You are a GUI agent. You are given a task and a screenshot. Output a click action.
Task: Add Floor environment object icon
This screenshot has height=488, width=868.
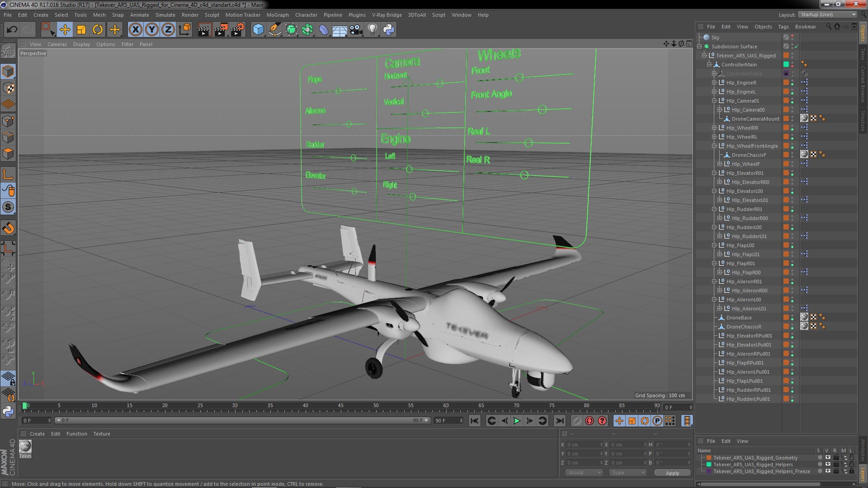pos(340,30)
